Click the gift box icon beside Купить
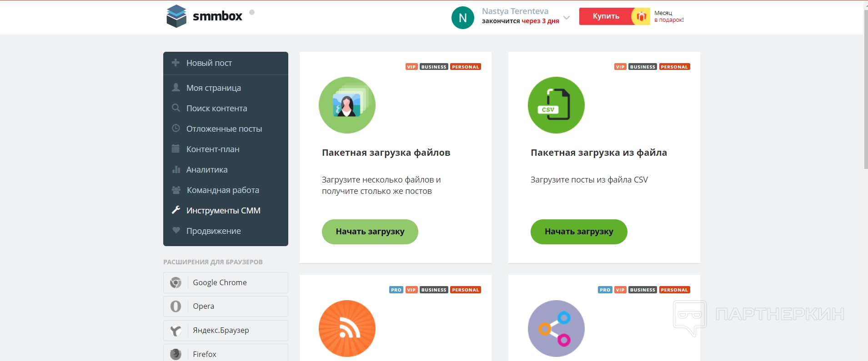Screen dimensions: 868x361 pos(641,16)
